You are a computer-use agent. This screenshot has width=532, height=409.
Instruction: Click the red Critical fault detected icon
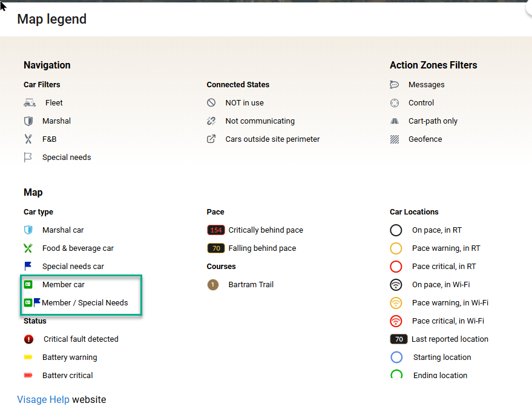click(x=28, y=339)
